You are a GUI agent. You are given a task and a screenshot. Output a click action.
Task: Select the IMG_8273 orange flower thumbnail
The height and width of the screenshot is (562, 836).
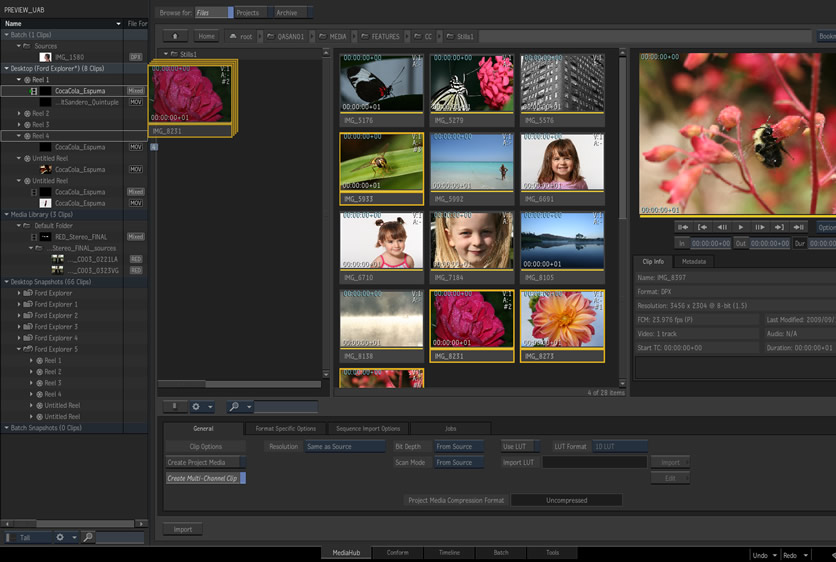(562, 325)
